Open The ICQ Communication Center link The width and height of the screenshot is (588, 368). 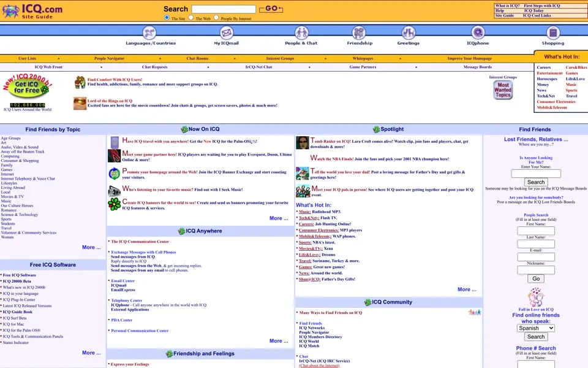[x=140, y=242]
